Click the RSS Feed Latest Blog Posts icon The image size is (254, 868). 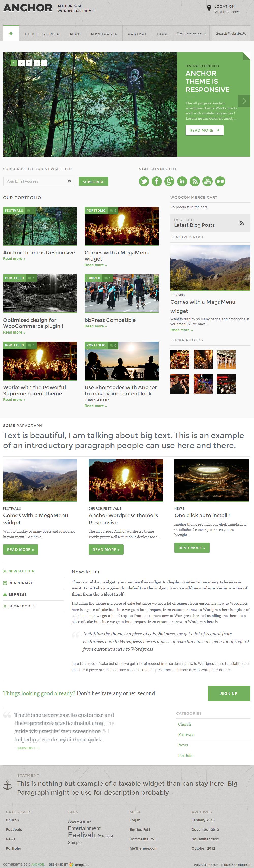click(241, 223)
